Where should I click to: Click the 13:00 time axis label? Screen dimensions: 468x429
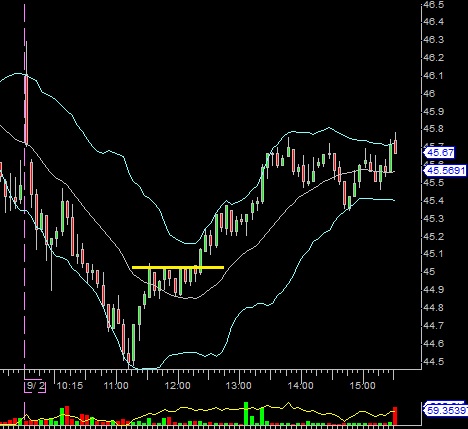pyautogui.click(x=239, y=386)
